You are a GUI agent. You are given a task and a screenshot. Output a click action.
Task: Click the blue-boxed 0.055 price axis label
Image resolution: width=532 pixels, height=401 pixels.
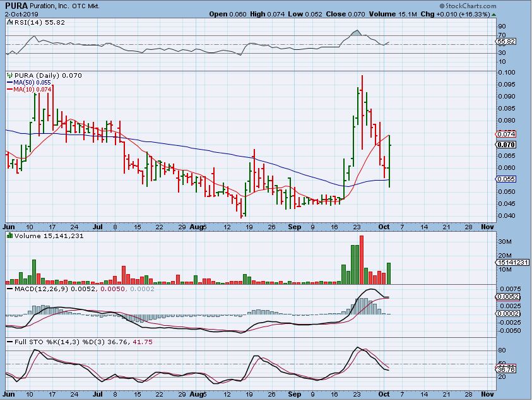[506, 179]
